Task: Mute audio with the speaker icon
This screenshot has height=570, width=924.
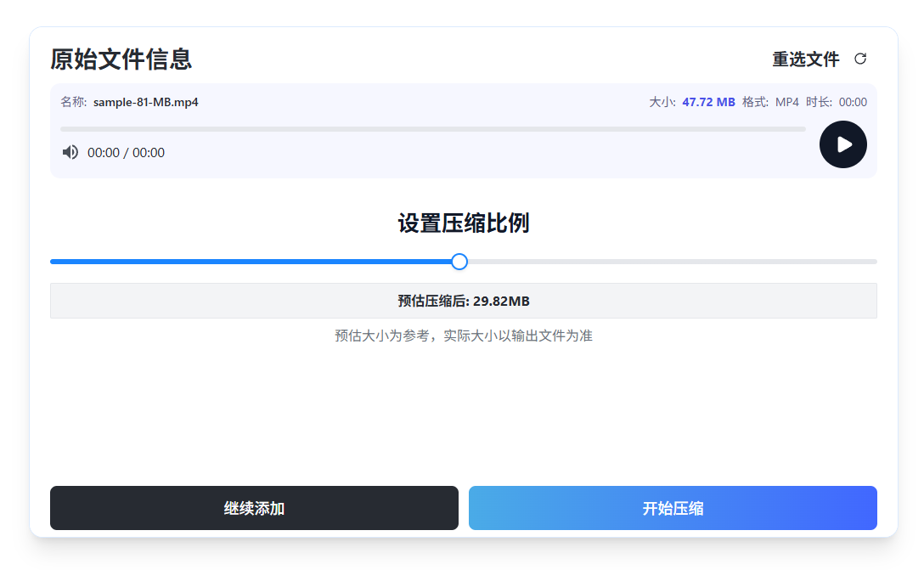Action: 70,152
